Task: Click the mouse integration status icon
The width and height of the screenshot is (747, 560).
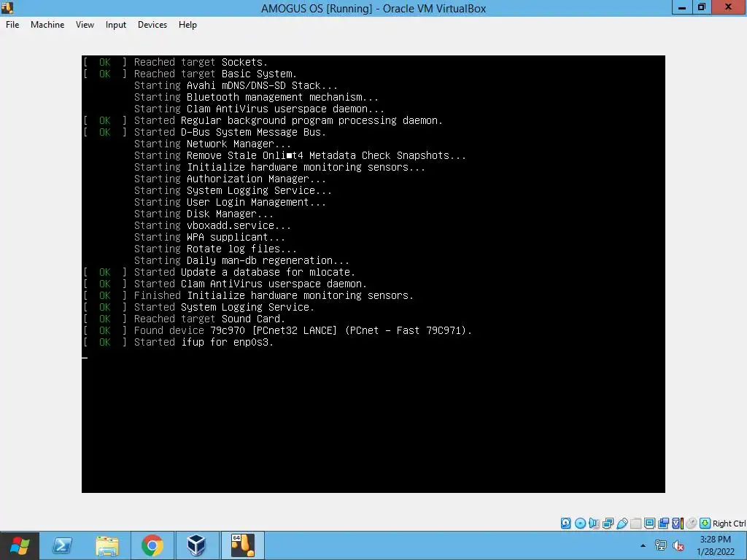Action: pyautogui.click(x=692, y=524)
